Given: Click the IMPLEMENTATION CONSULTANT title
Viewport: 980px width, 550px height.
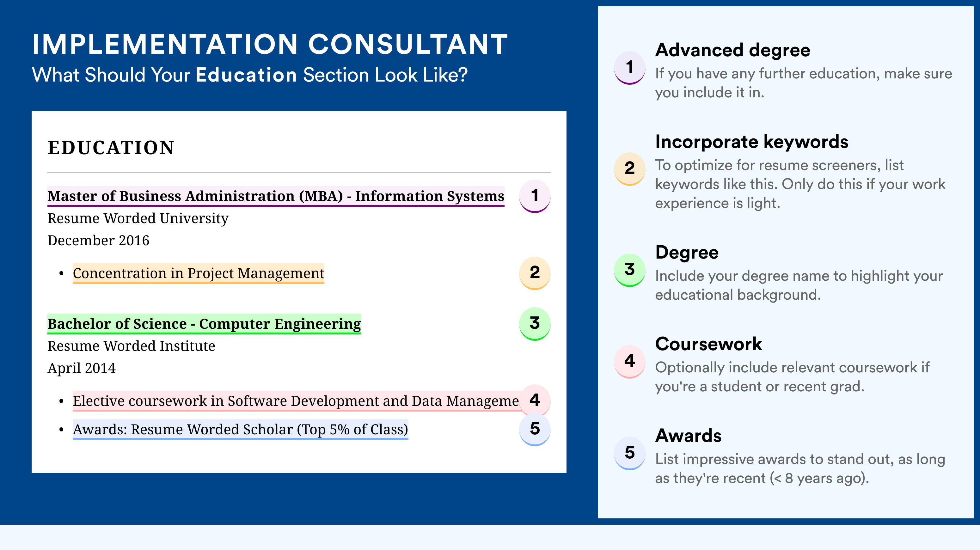Looking at the screenshot, I should tap(270, 44).
